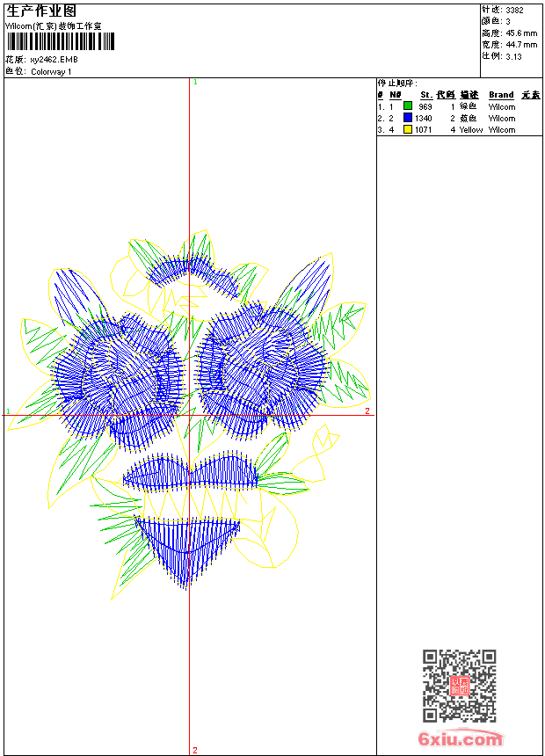Click the QR code image

(x=459, y=686)
